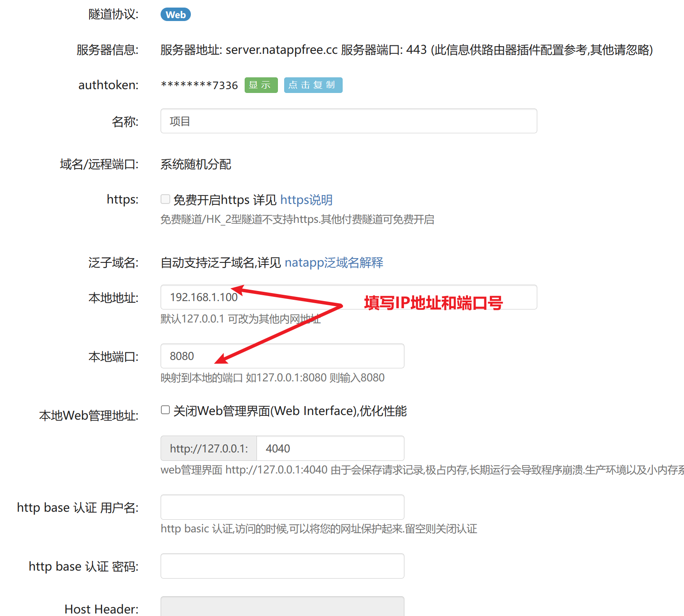Click 显示 to reveal the authtoken
Screen dimensions: 684x616
(261, 85)
